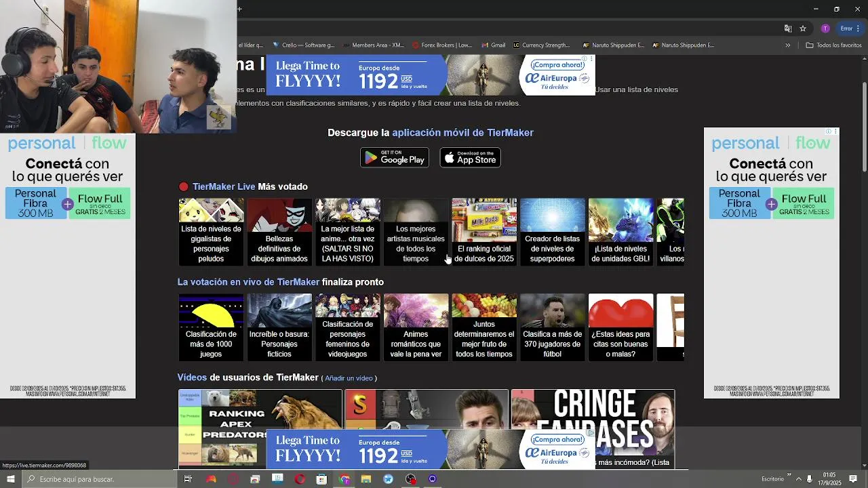This screenshot has height=488, width=868.
Task: Open Increíble o basura Personajes ficticios card
Action: pyautogui.click(x=279, y=327)
